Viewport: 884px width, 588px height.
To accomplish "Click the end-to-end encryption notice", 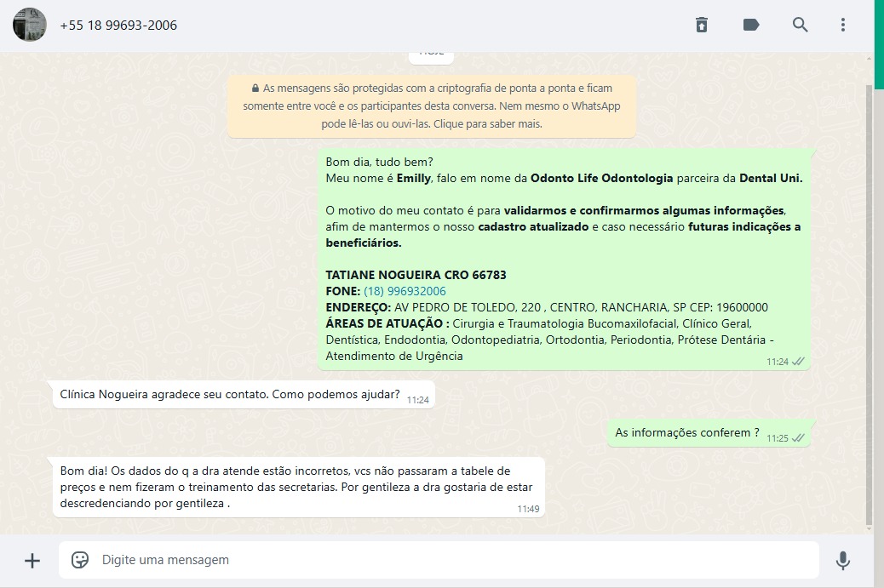I will click(432, 106).
